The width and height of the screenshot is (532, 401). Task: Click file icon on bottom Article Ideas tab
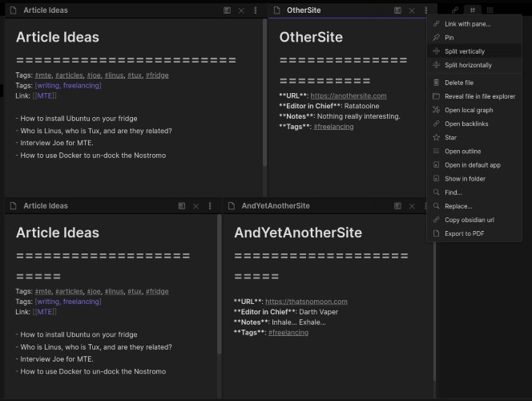click(14, 206)
